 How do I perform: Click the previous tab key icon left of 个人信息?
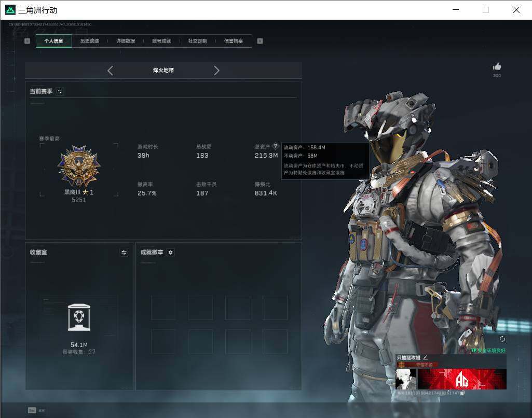pyautogui.click(x=28, y=41)
